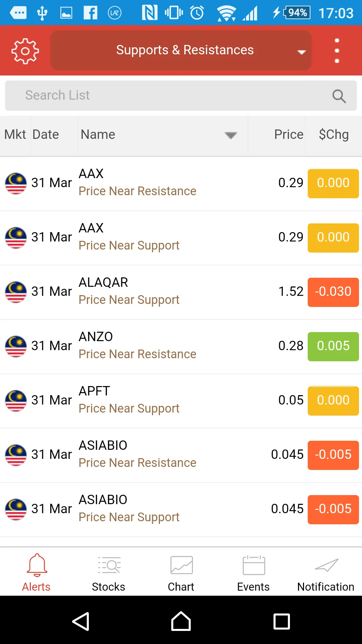Sort by the Price column header

[288, 135]
